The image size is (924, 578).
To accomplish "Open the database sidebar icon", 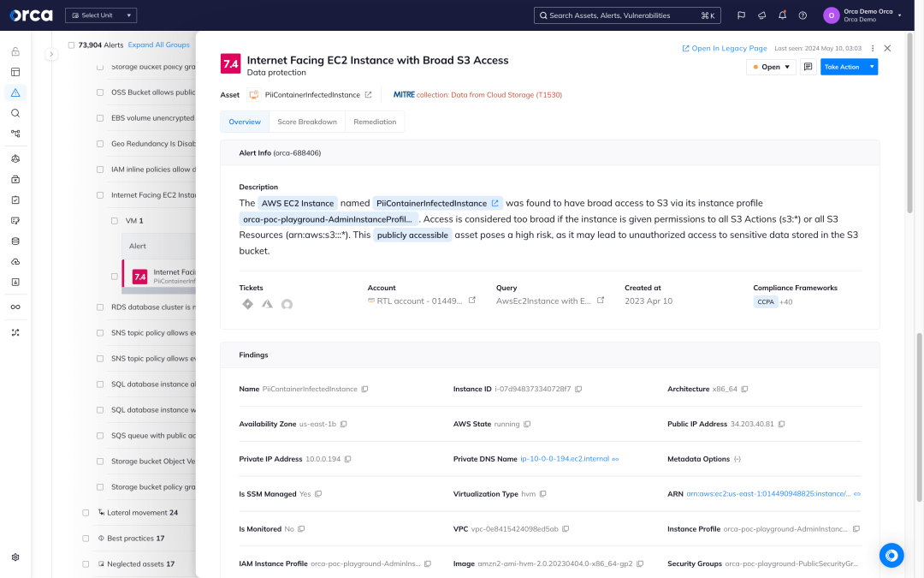I will tap(15, 241).
